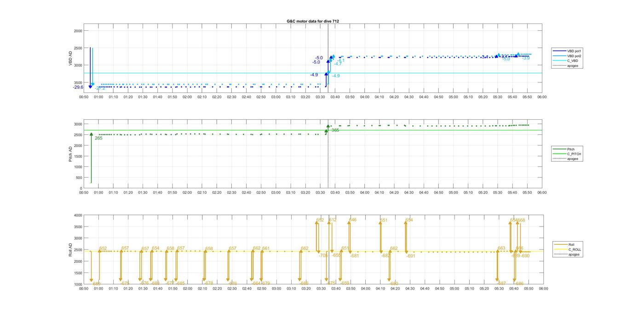Click the 'VBD AD' y-axis label
The height and width of the screenshot is (319, 644).
71,59
